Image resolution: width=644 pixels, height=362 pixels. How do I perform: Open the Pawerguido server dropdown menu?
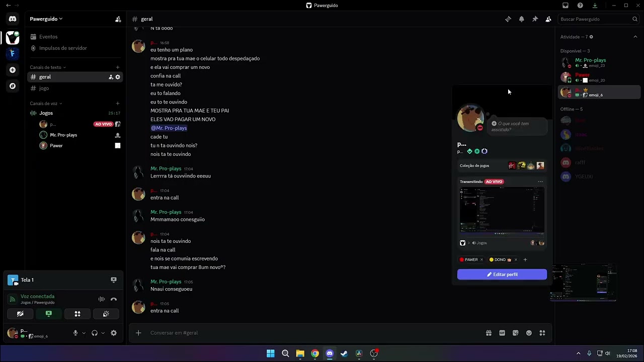(x=46, y=19)
